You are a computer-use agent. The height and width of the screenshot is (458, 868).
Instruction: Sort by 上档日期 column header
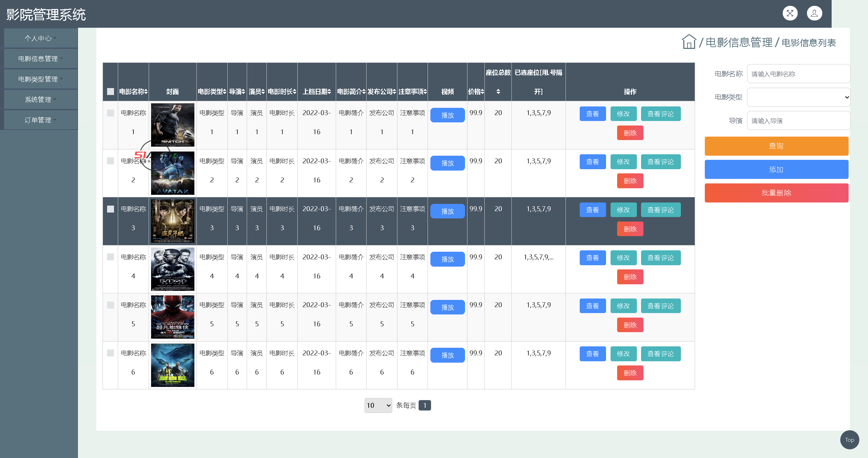click(x=317, y=92)
